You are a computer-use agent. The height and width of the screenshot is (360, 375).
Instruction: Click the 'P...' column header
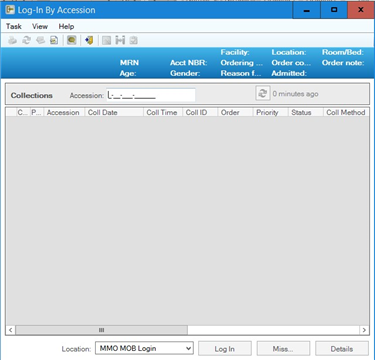point(37,112)
